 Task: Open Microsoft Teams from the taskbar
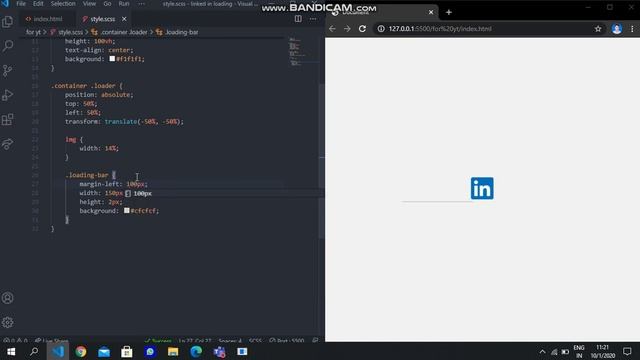point(219,351)
